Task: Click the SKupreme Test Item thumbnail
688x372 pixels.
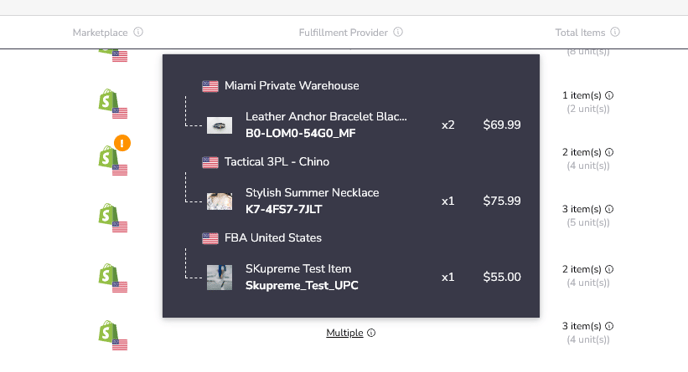Action: (219, 277)
